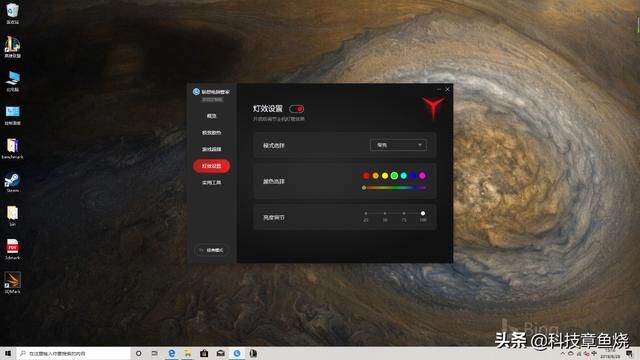Click the Lenovo PC Manager logo icon
The height and width of the screenshot is (360, 640).
click(196, 92)
